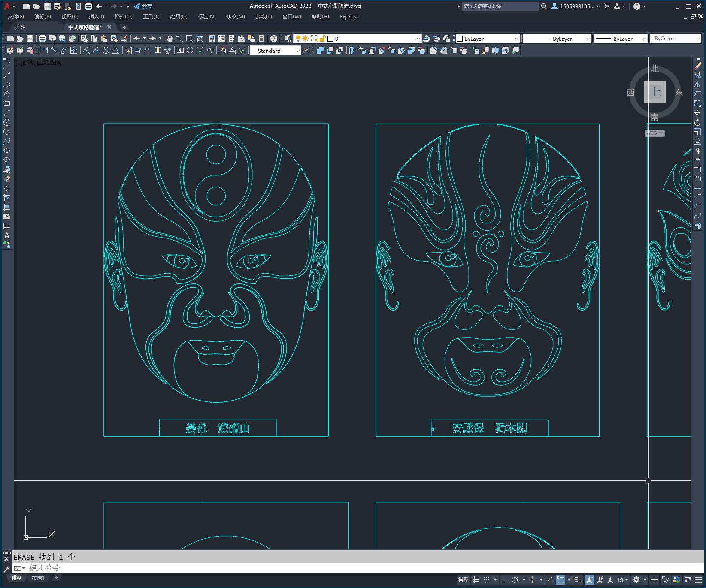The width and height of the screenshot is (706, 588).
Task: Open the 文件(F) menu
Action: tap(16, 17)
